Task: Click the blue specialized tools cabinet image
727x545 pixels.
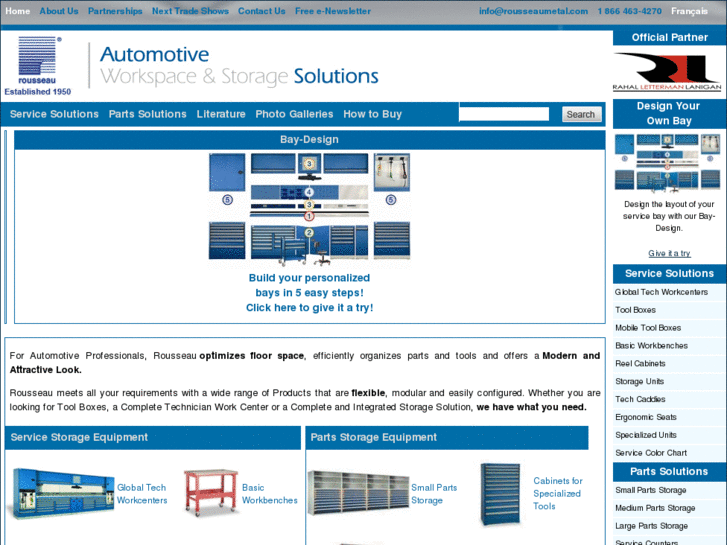Action: [500, 494]
